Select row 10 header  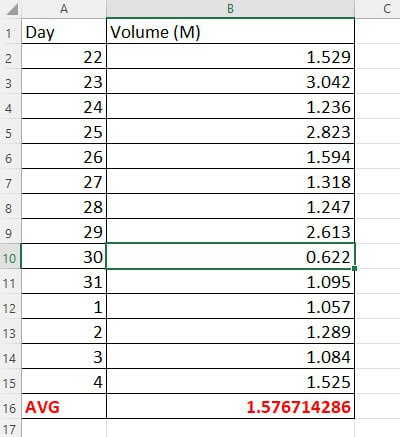click(11, 256)
